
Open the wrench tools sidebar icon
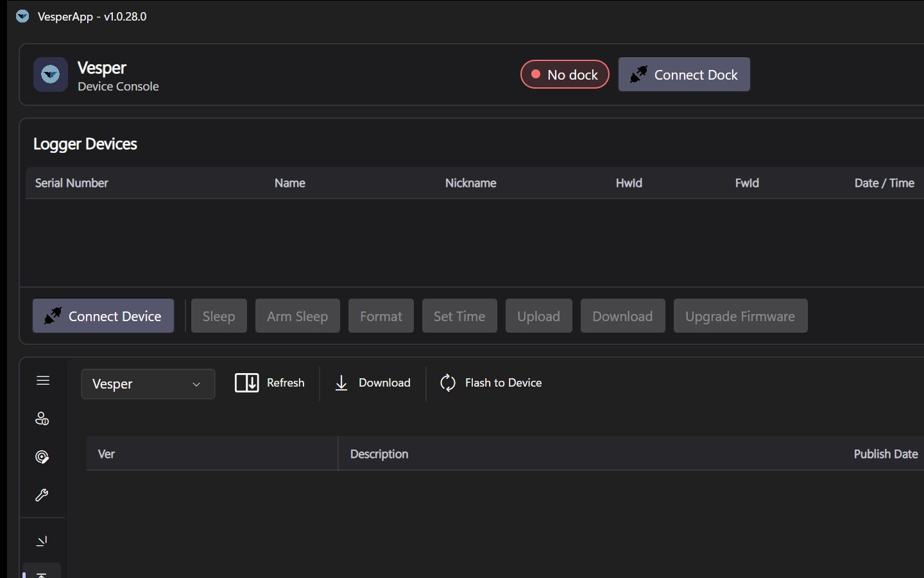42,495
